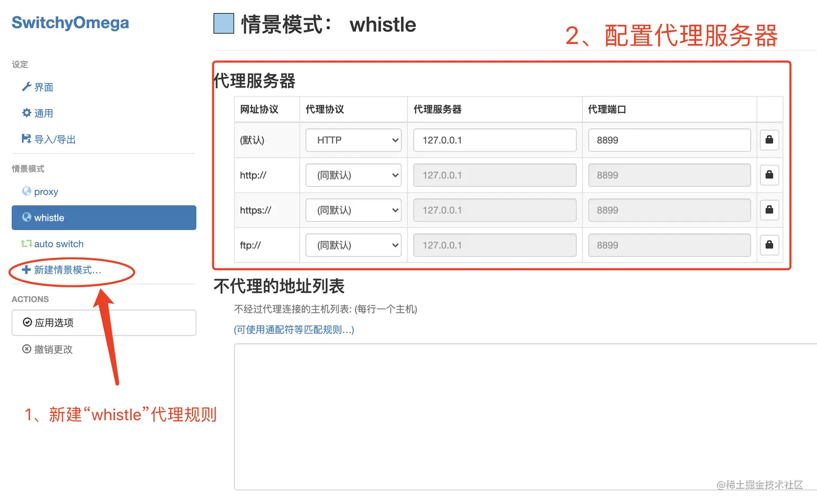Click the lock icon in the https:// row
817x504 pixels.
[x=769, y=210]
